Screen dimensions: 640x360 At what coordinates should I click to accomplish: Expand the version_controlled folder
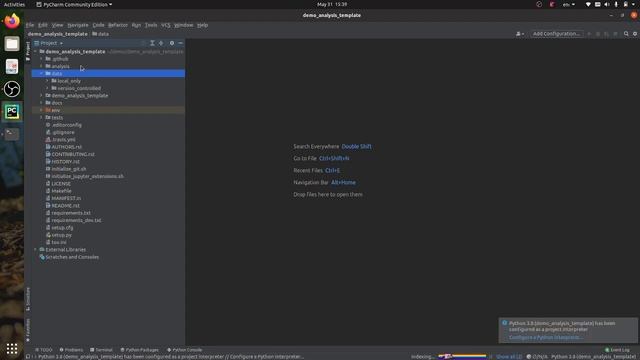pyautogui.click(x=47, y=88)
